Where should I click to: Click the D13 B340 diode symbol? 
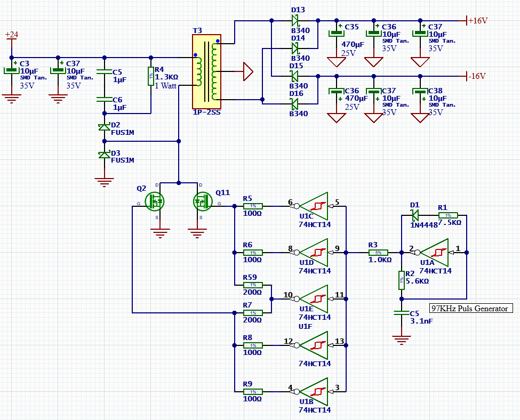(295, 20)
